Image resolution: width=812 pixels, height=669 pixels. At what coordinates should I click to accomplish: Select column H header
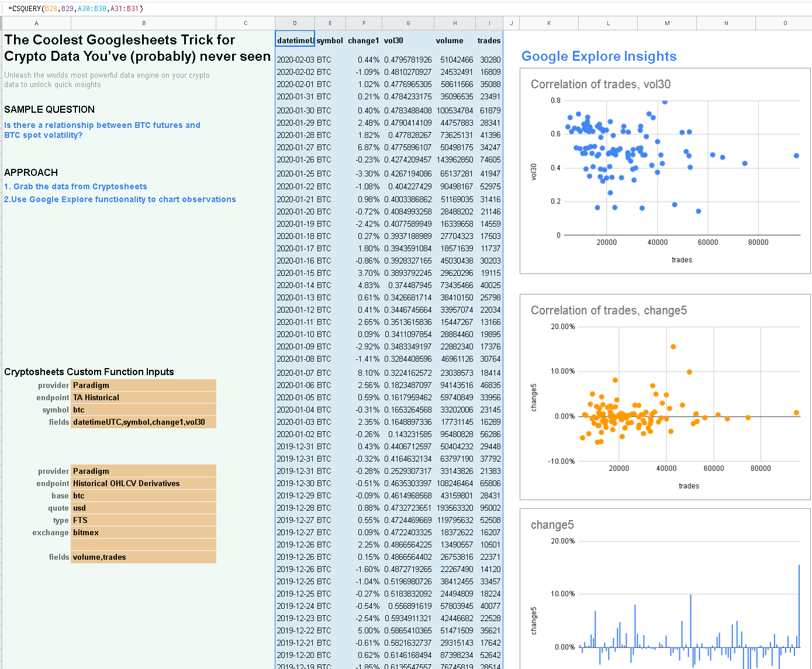click(x=455, y=23)
